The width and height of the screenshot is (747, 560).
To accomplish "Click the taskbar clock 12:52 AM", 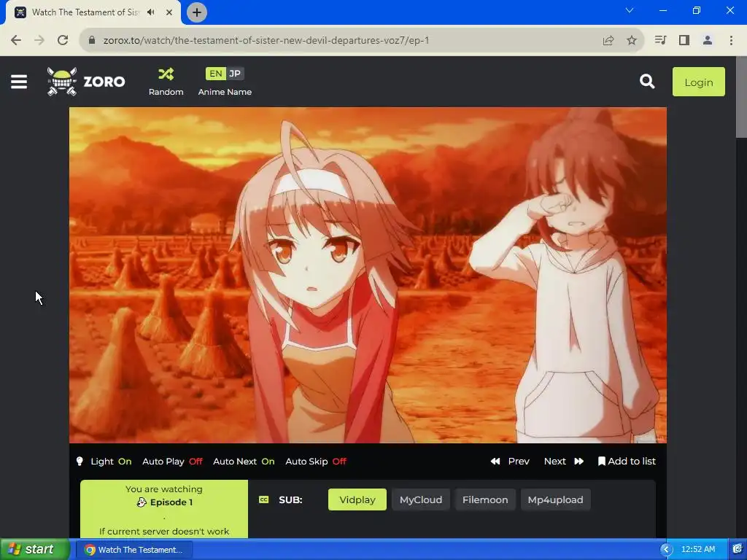I will pos(698,550).
